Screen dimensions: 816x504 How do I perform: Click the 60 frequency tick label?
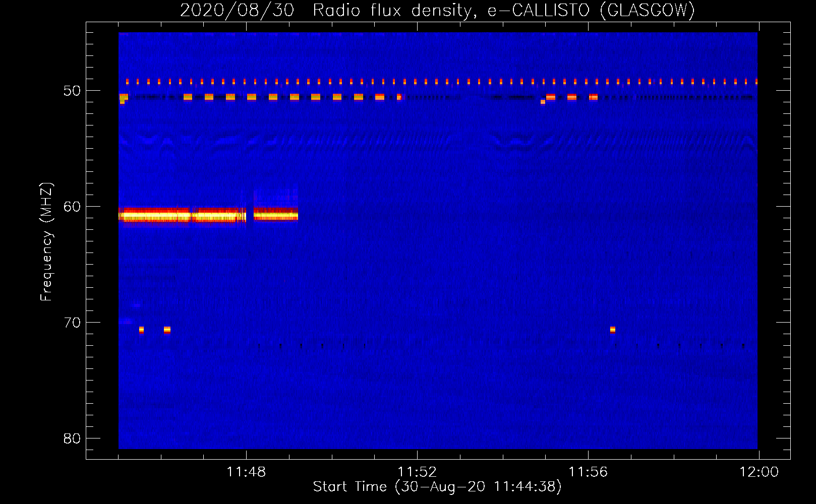[72, 207]
